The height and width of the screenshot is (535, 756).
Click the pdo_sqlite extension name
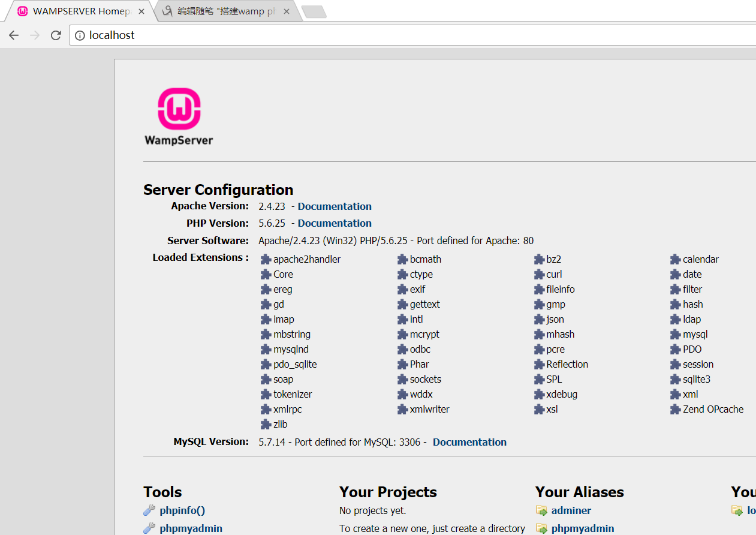click(295, 364)
